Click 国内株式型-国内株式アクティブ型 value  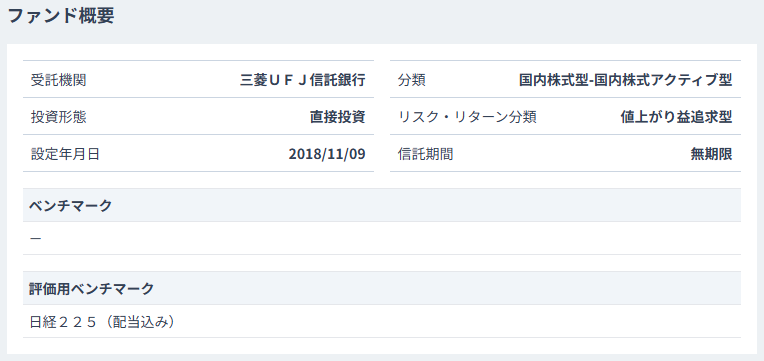point(626,80)
